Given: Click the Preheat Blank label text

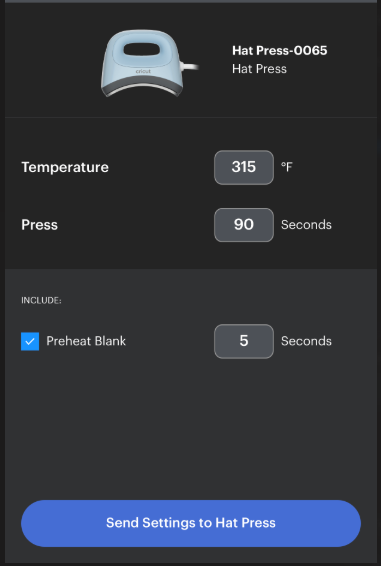Looking at the screenshot, I should coord(86,341).
